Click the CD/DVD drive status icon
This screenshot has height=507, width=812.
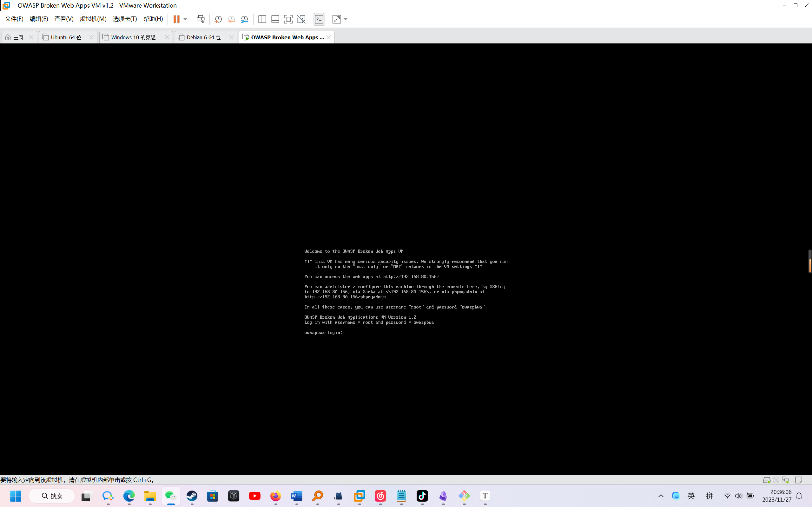(776, 480)
